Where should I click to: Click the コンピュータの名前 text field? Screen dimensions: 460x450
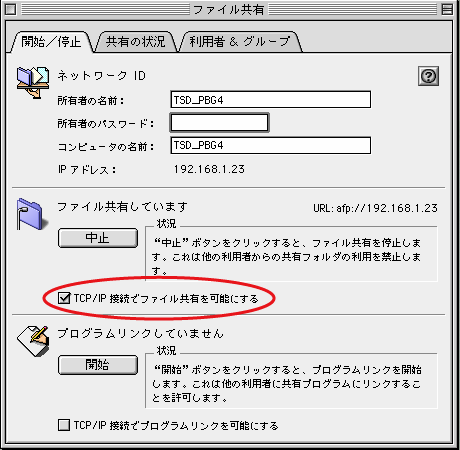(x=270, y=145)
